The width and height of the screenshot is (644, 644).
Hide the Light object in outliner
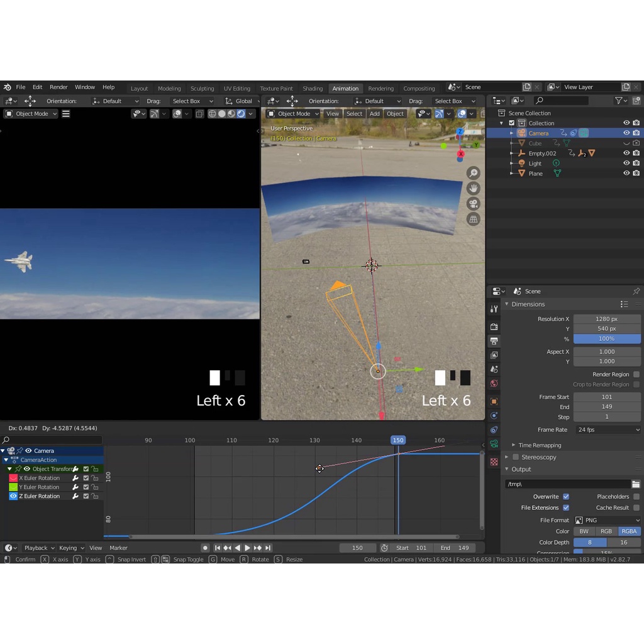coord(626,164)
